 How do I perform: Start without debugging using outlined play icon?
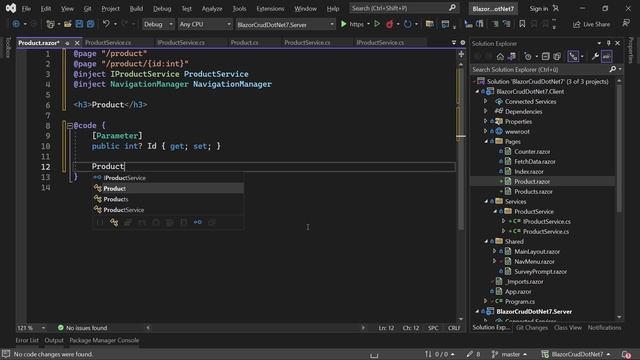click(377, 24)
